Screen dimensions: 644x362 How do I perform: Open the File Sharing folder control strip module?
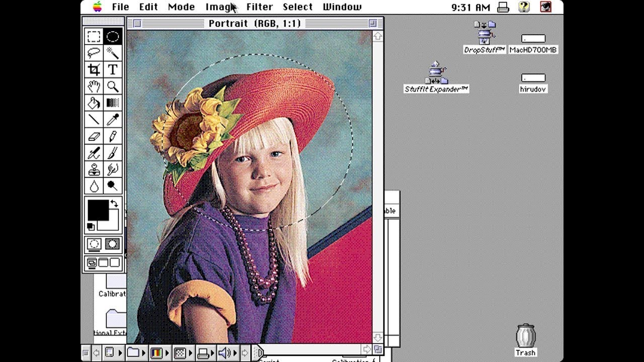[x=136, y=353]
